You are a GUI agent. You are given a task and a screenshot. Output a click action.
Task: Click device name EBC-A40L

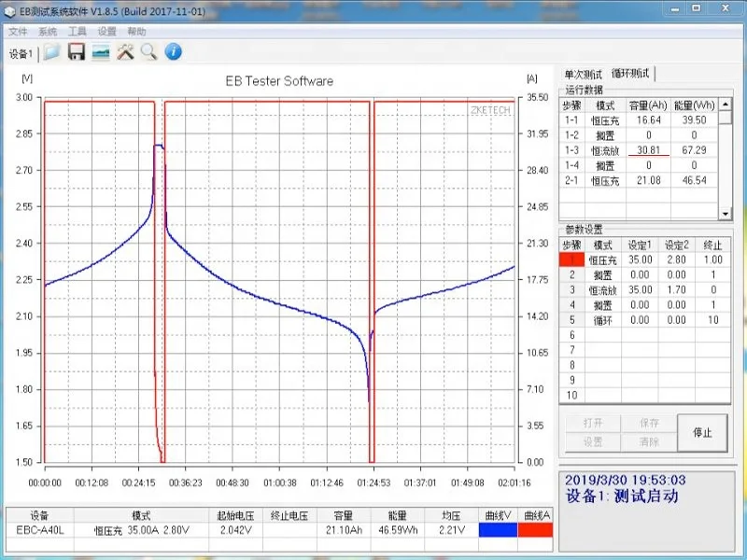click(x=40, y=530)
